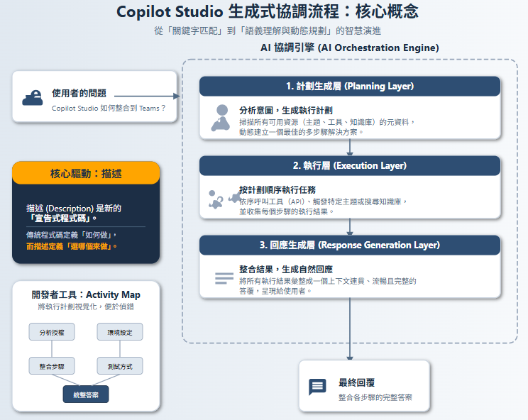This screenshot has width=528, height=420.
Task: Click the chat message icon beside 最終回覆
Action: (317, 387)
